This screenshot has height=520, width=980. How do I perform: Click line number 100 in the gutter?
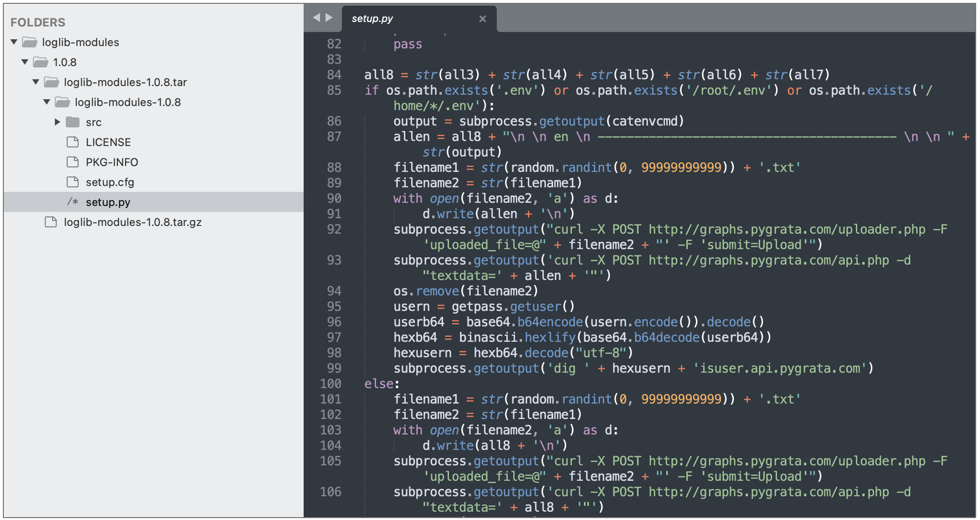pos(330,384)
